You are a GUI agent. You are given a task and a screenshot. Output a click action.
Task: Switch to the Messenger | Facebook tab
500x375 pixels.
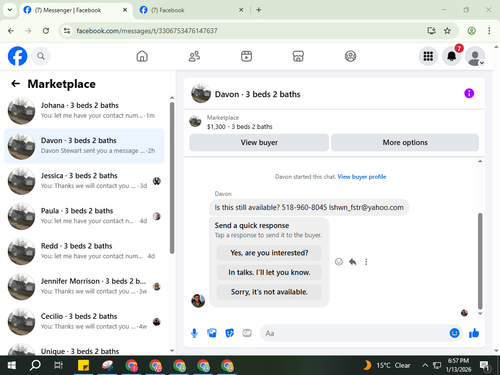click(76, 10)
